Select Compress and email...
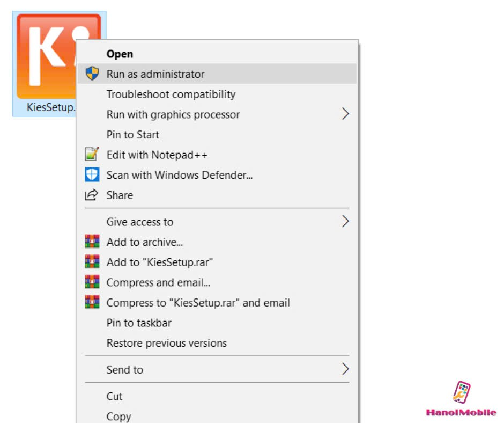Viewport: 504px width, 423px height. pos(217,282)
